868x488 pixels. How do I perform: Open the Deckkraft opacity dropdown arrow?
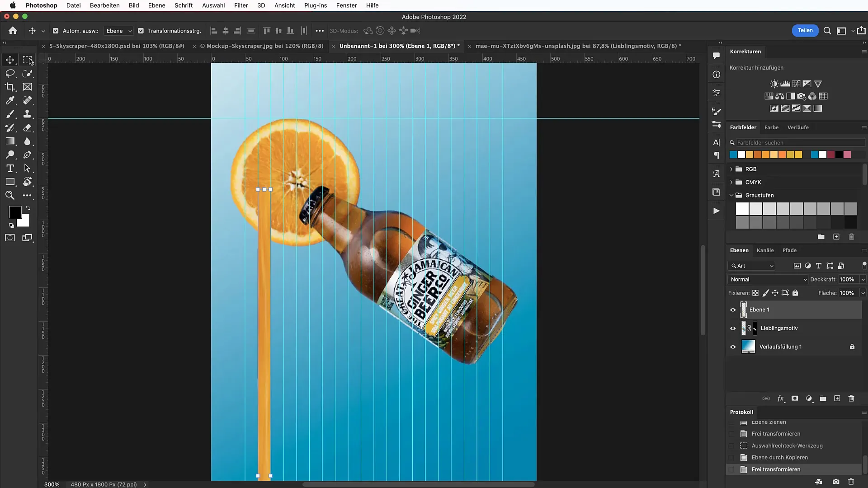tap(863, 279)
